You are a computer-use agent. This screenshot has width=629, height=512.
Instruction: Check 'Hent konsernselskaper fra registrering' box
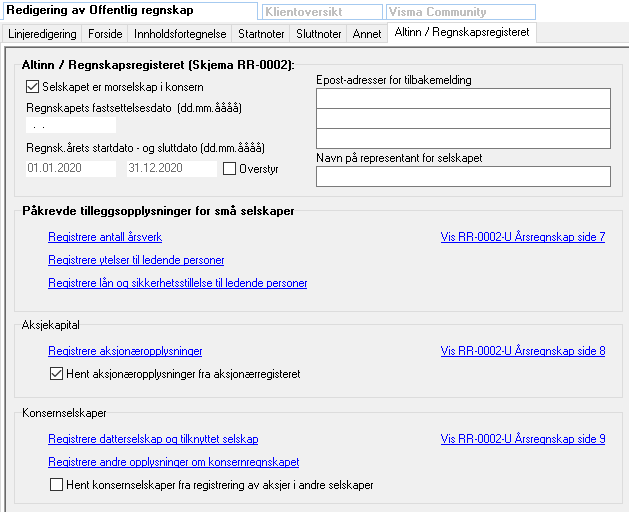click(x=57, y=485)
